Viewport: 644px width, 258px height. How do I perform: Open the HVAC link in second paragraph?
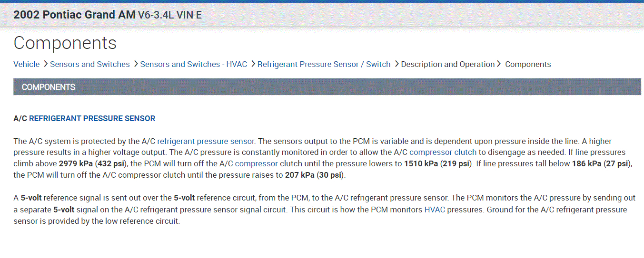[x=435, y=210]
